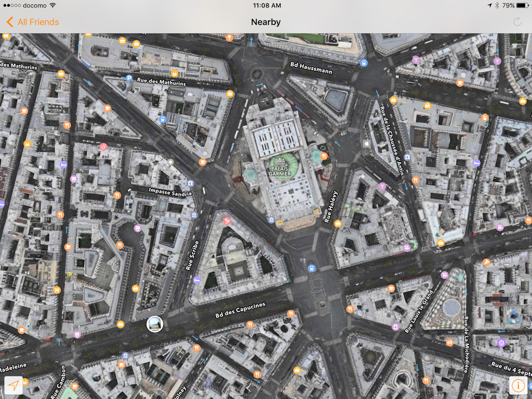Tap the Apple Store logo marker
This screenshot has height=399, width=532.
click(366, 143)
